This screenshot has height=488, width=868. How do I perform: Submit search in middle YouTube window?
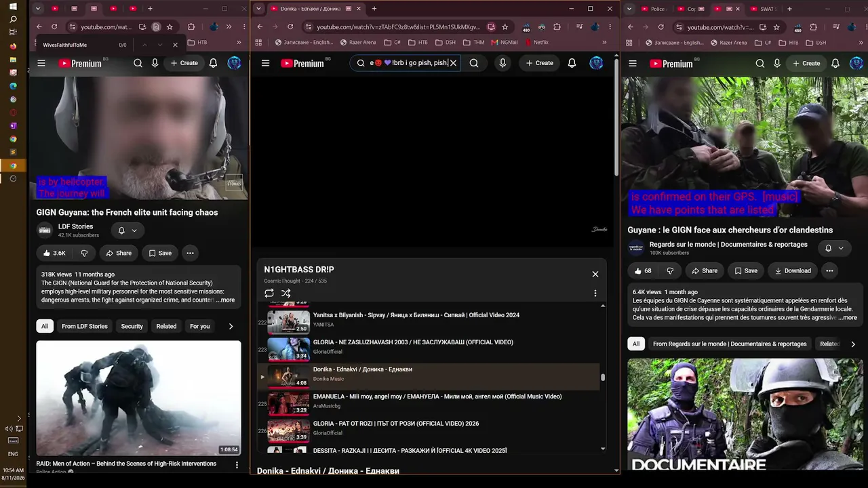[x=474, y=63]
